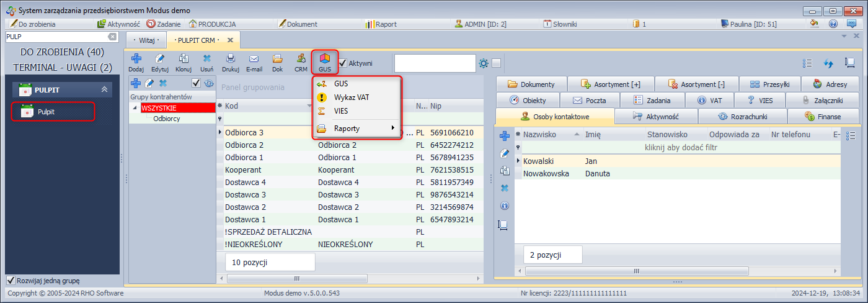Open TERMINAL - UWAGI (2)
This screenshot has width=868, height=303.
(62, 67)
